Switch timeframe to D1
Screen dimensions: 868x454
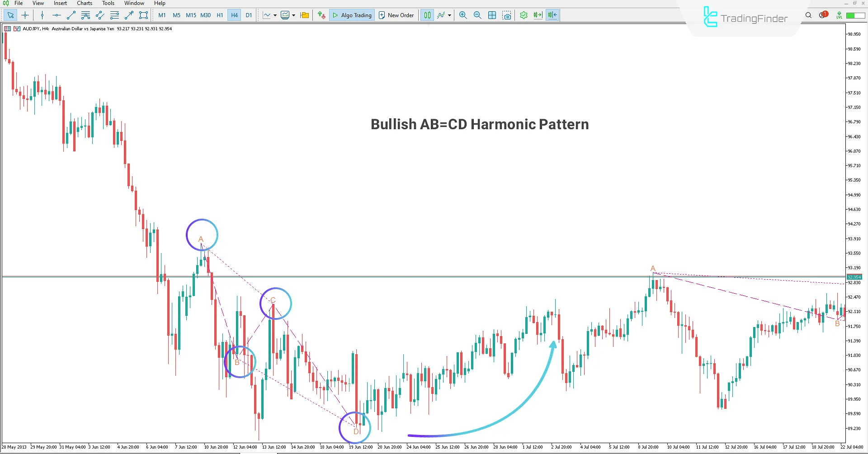pos(248,15)
